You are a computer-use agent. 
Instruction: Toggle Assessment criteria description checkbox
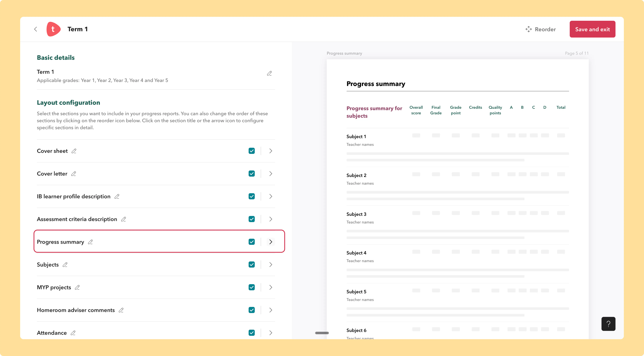tap(252, 219)
